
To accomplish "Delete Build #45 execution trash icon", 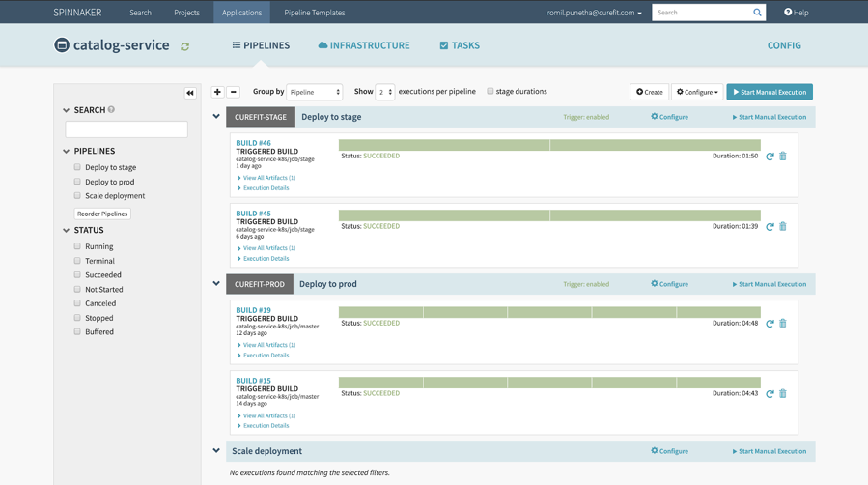I will [x=783, y=226].
